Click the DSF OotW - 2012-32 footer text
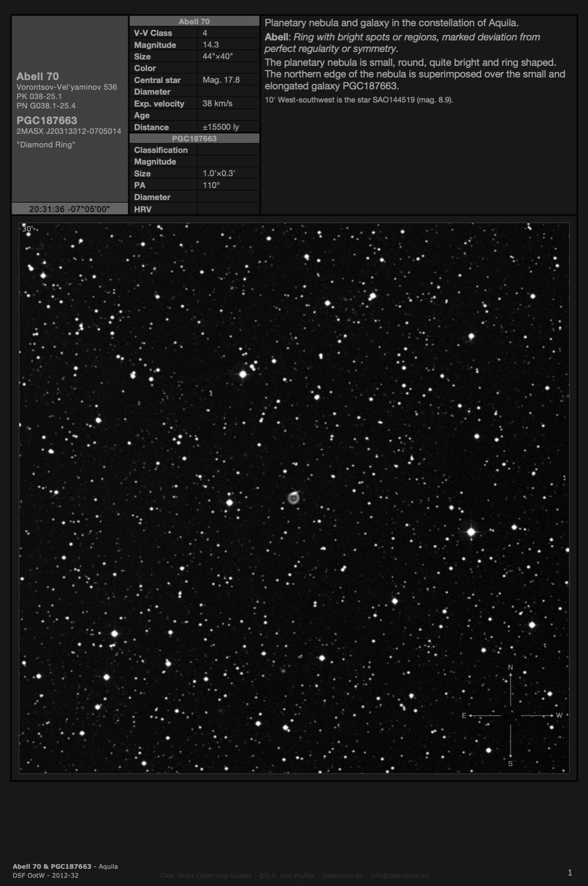The image size is (588, 886). [46, 875]
